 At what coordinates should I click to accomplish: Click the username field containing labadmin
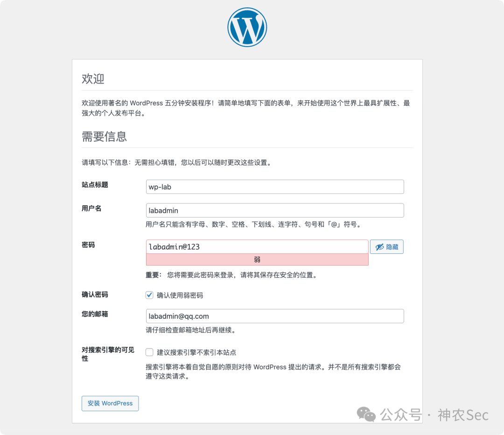click(275, 210)
